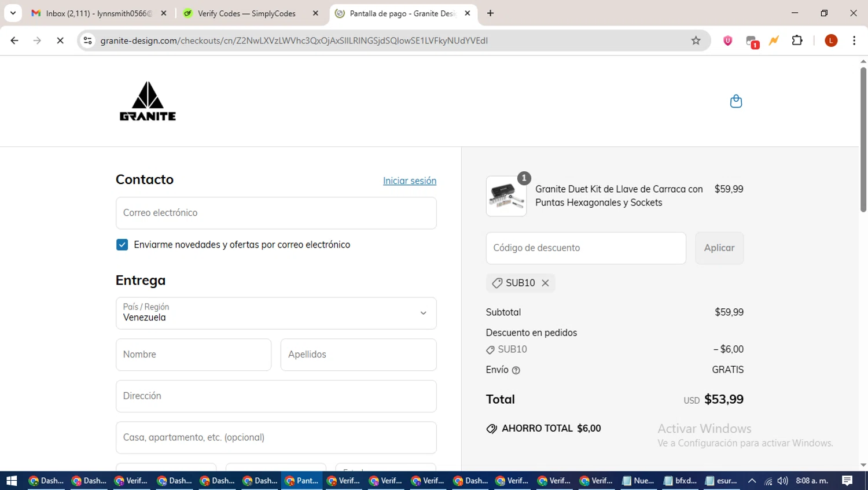Click the page vertical scrollbar thumb
The height and width of the screenshot is (490, 868).
(x=863, y=139)
